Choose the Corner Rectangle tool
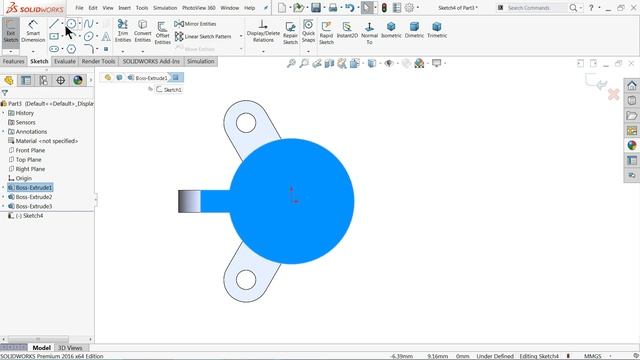The image size is (640, 360). [x=54, y=36]
